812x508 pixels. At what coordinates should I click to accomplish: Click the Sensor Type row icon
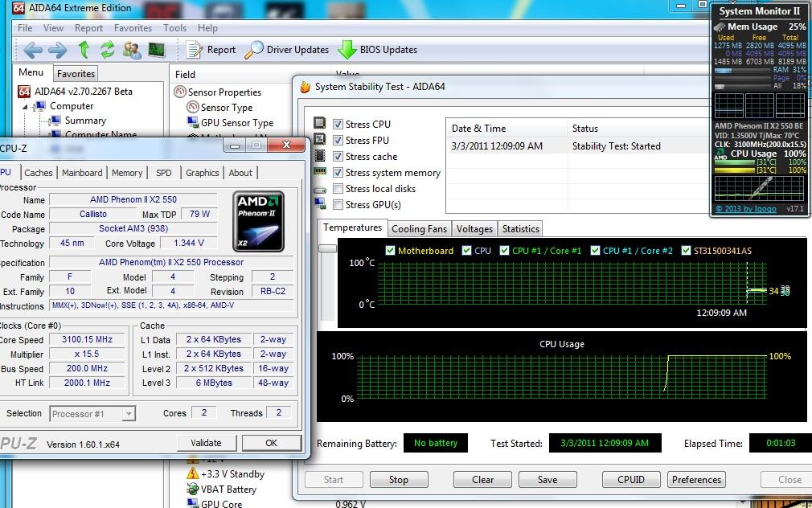click(x=193, y=107)
